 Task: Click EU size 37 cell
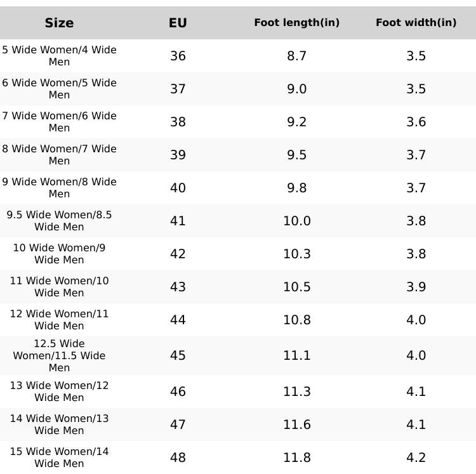178,89
